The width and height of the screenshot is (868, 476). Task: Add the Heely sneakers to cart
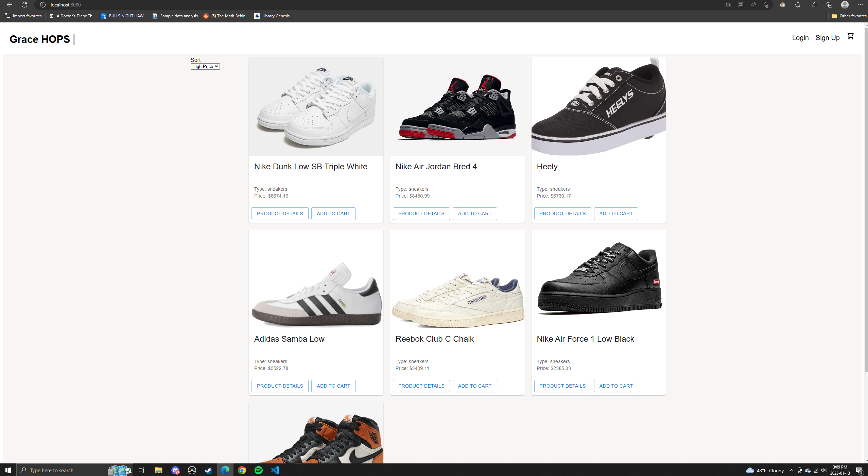click(616, 214)
